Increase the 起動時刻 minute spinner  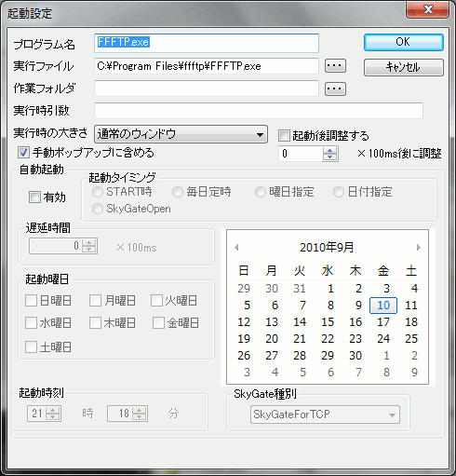pos(139,410)
